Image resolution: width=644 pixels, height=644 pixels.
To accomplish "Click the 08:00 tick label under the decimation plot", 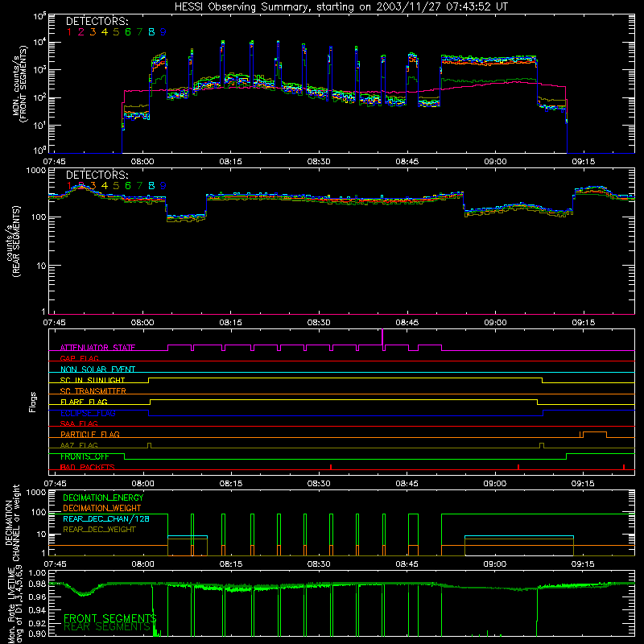I will (x=142, y=564).
